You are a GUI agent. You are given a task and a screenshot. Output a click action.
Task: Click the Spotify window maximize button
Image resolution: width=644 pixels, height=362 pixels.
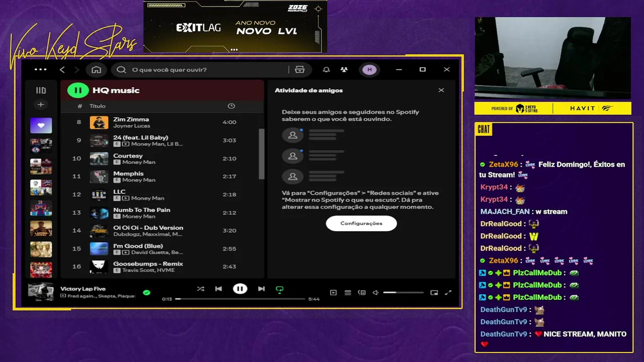tap(423, 69)
